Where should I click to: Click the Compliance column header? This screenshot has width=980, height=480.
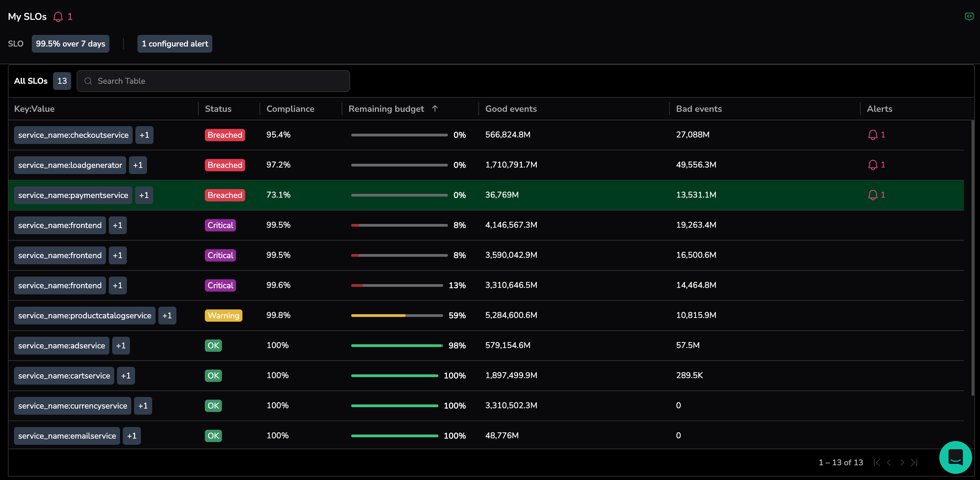click(290, 109)
